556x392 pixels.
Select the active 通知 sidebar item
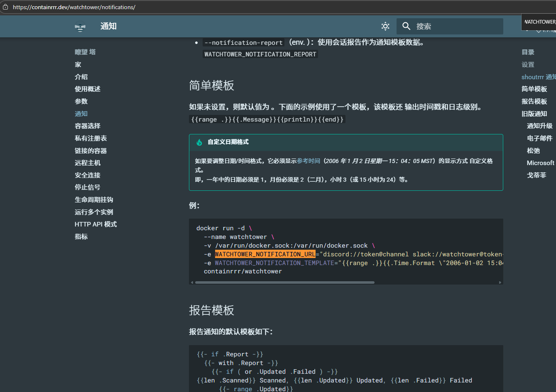(x=81, y=114)
